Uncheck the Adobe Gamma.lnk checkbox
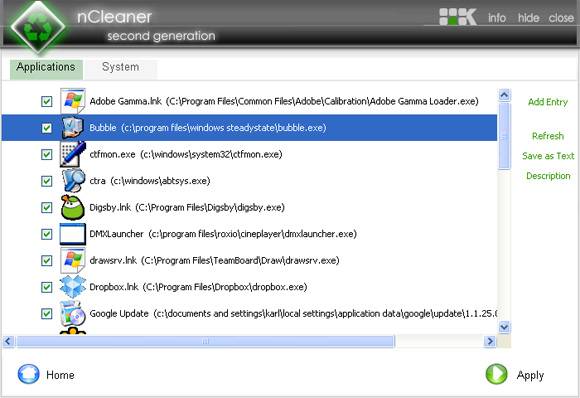The height and width of the screenshot is (398, 580). tap(47, 101)
